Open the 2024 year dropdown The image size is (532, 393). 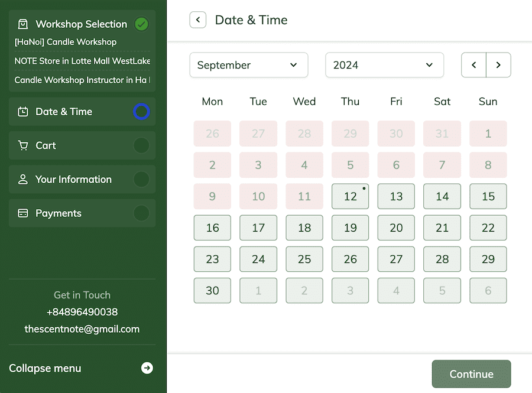pos(384,65)
